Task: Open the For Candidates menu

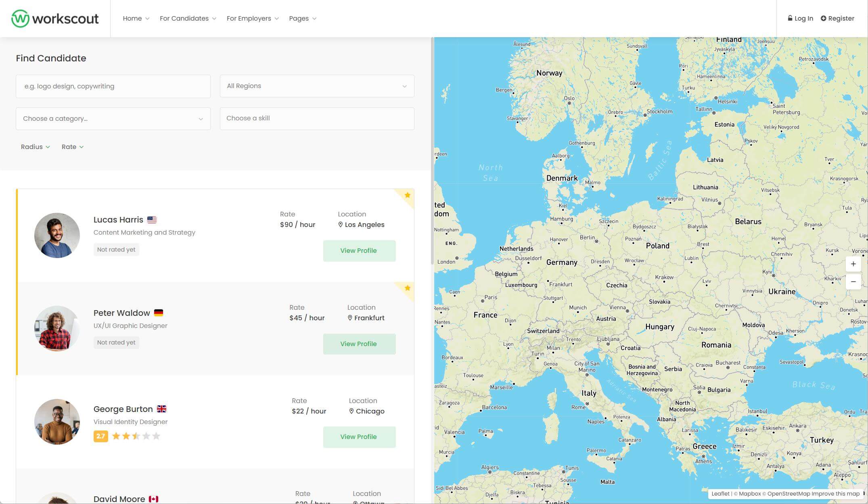Action: pos(188,19)
